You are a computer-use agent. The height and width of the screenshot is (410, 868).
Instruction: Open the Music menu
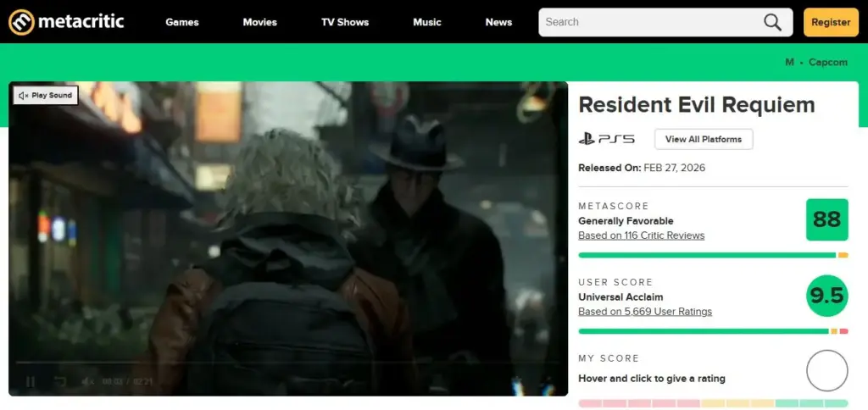coord(427,22)
